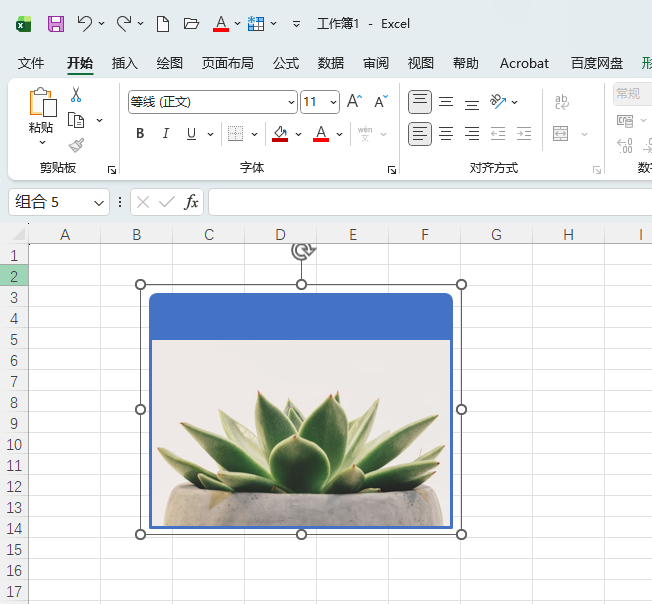
Task: Open the font size 11 dropdown
Action: (x=333, y=102)
